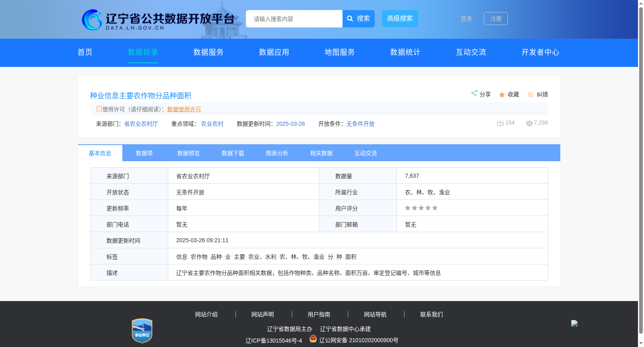The image size is (644, 347).
Task: Switch to the 数据项 tab
Action: point(144,153)
